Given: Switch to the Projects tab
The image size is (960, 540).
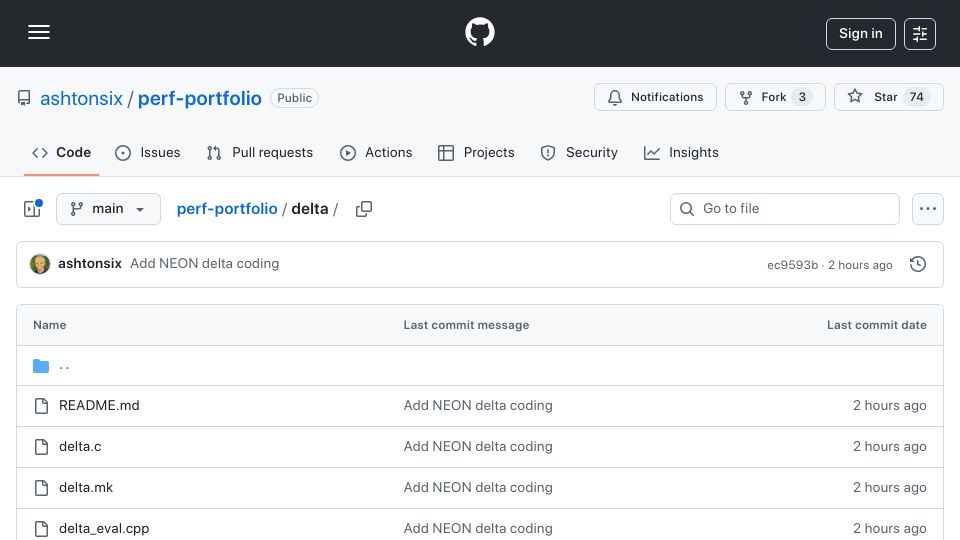Looking at the screenshot, I should (x=476, y=152).
